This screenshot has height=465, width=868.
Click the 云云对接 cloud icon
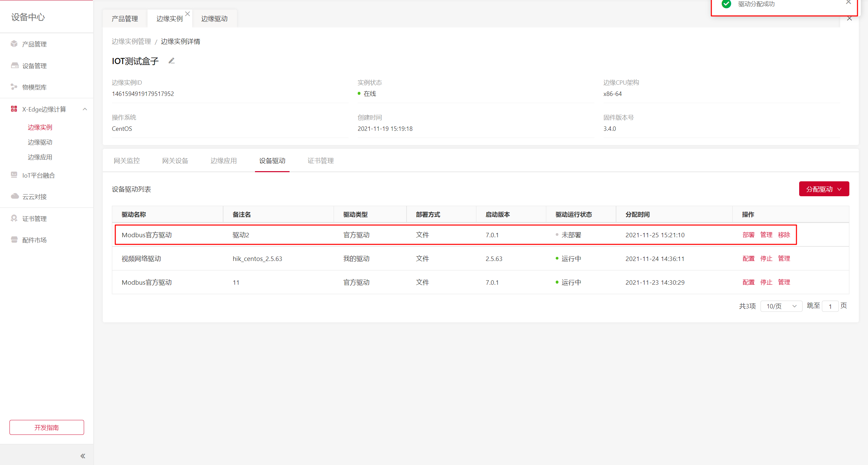[15, 196]
